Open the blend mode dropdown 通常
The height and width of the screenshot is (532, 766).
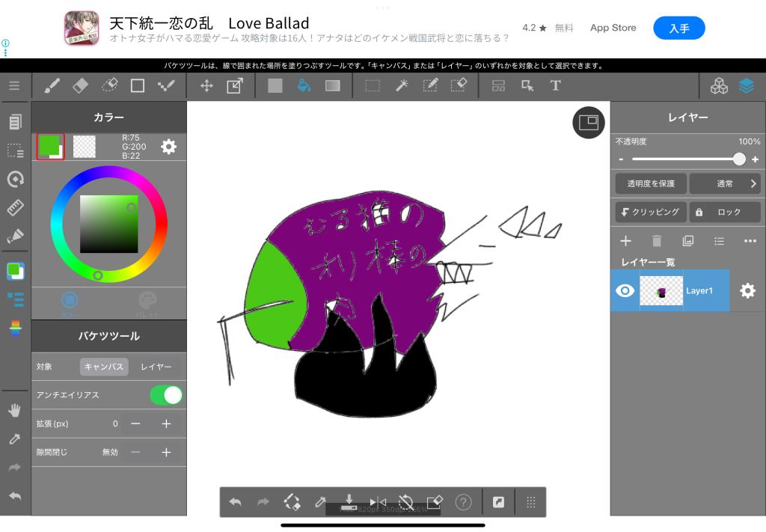[x=723, y=183]
